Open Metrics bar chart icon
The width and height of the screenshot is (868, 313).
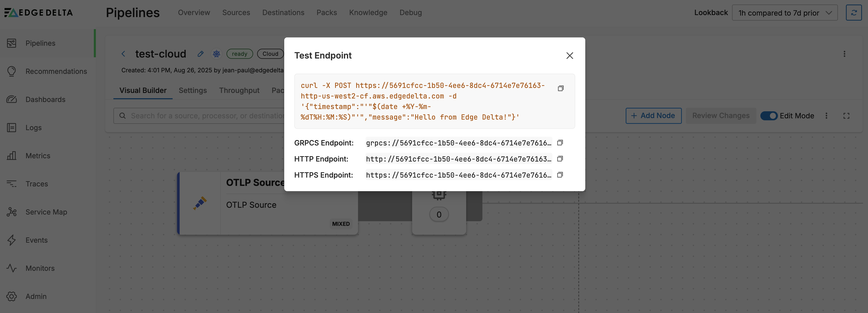point(12,155)
